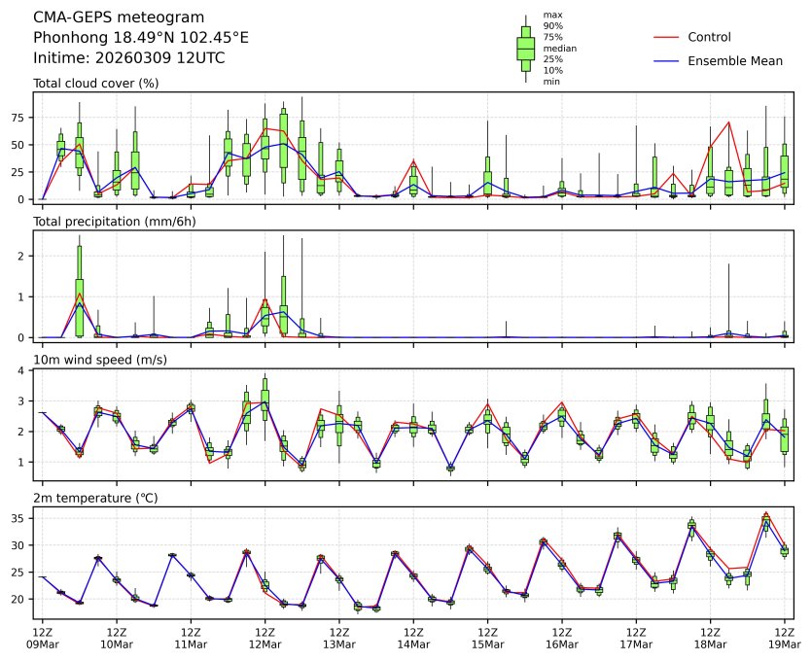This screenshot has height=661, width=812.
Task: Select the "Control" legend label
Action: 709,37
